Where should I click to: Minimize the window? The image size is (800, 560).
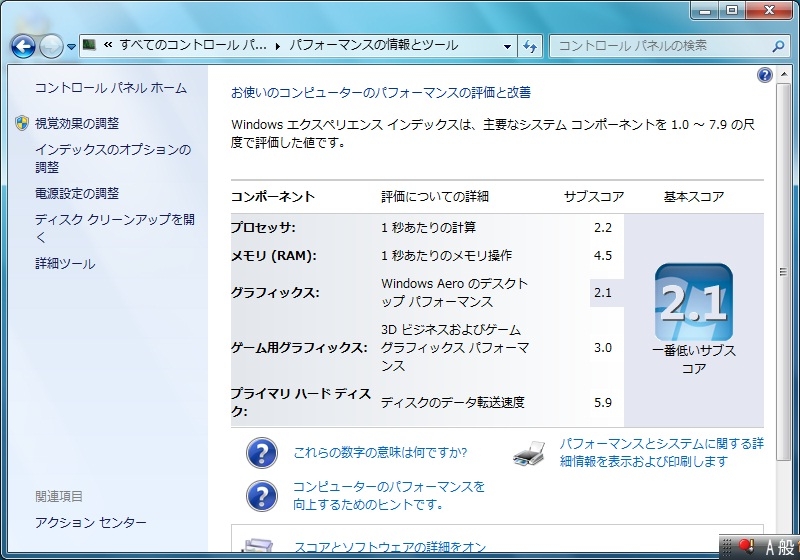click(x=705, y=10)
